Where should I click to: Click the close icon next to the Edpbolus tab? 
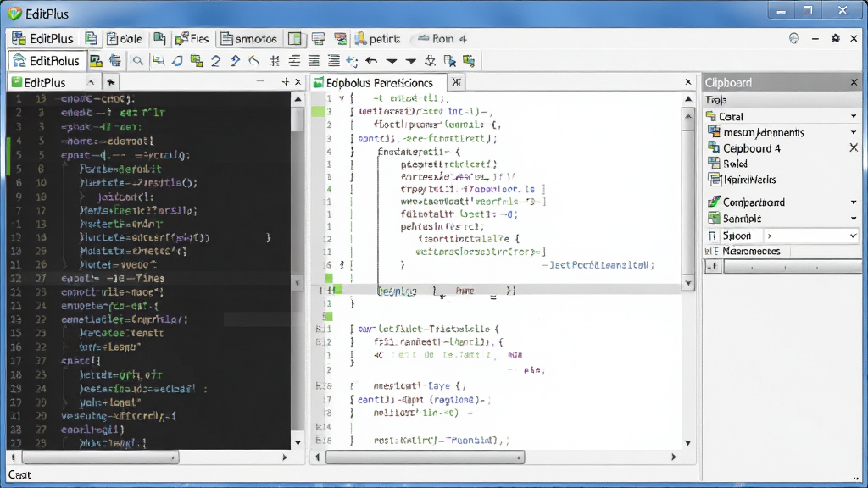coord(456,82)
